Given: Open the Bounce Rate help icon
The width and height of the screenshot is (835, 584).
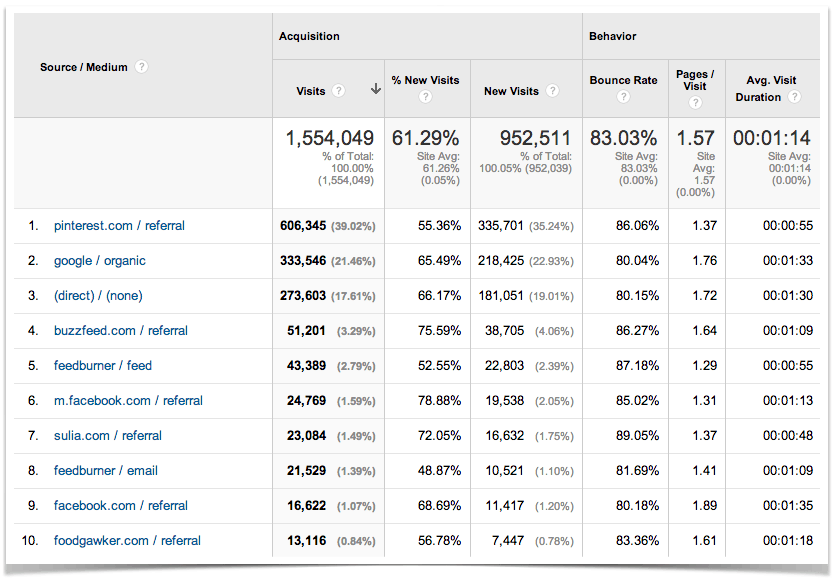Looking at the screenshot, I should point(624,97).
